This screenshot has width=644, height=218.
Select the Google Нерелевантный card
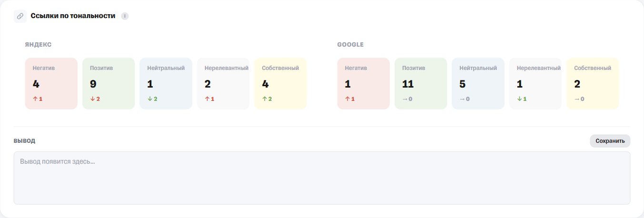click(535, 84)
